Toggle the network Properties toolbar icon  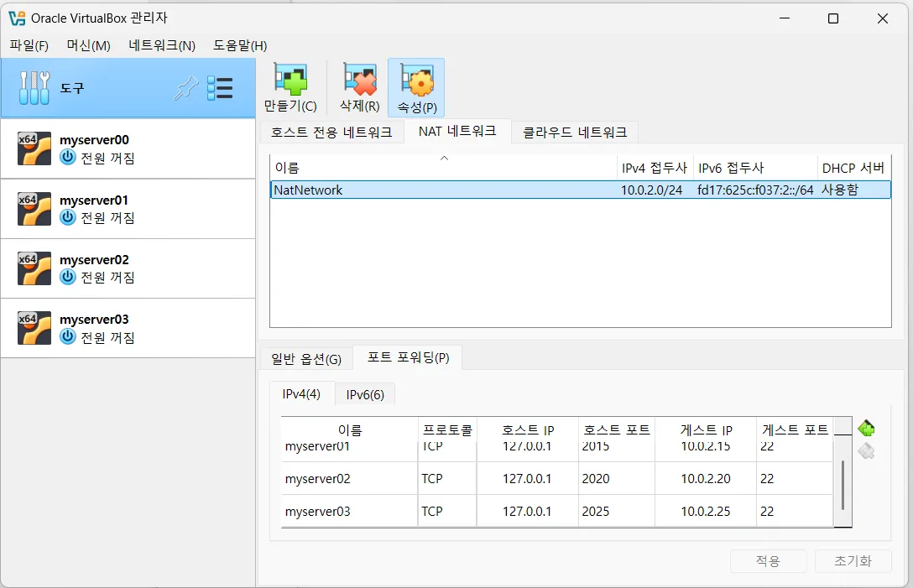pos(416,80)
